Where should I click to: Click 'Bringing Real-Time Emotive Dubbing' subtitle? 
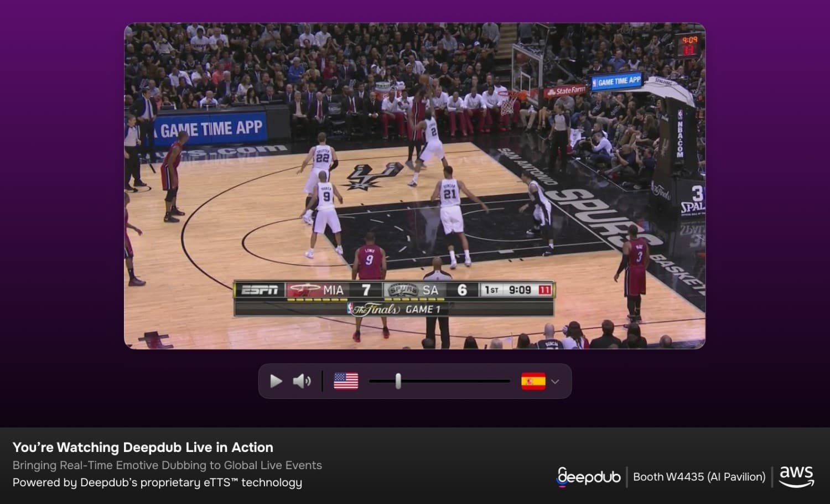point(167,465)
